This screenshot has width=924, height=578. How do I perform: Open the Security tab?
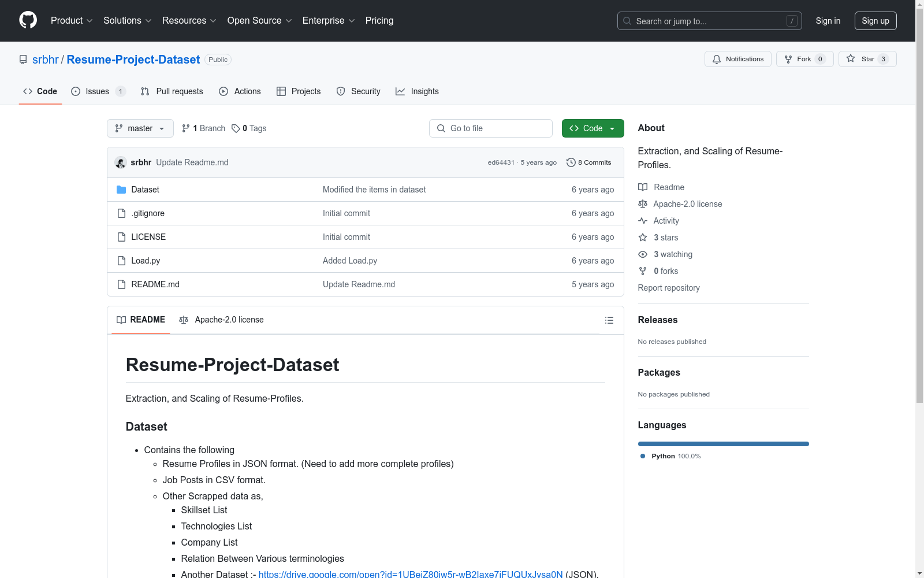tap(359, 91)
